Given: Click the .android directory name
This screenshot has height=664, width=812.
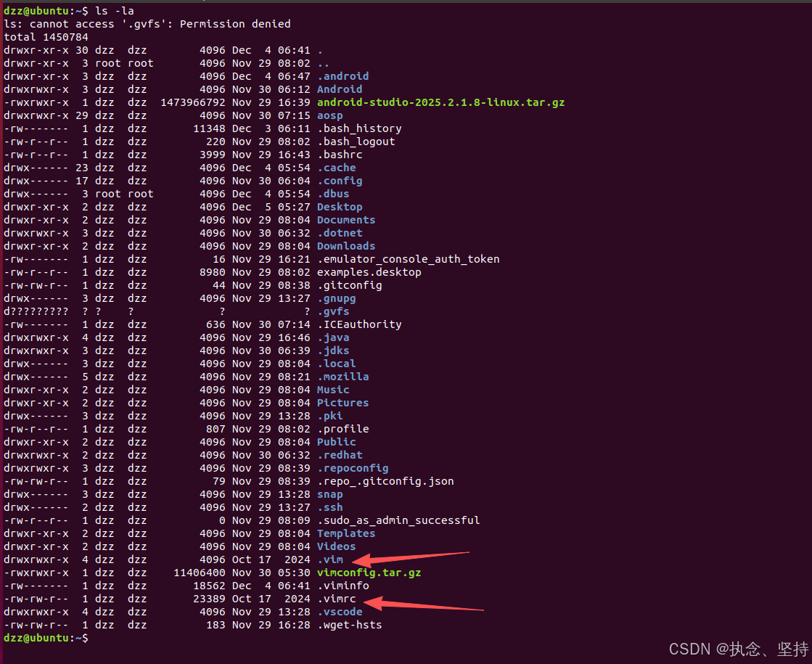Looking at the screenshot, I should (x=343, y=76).
